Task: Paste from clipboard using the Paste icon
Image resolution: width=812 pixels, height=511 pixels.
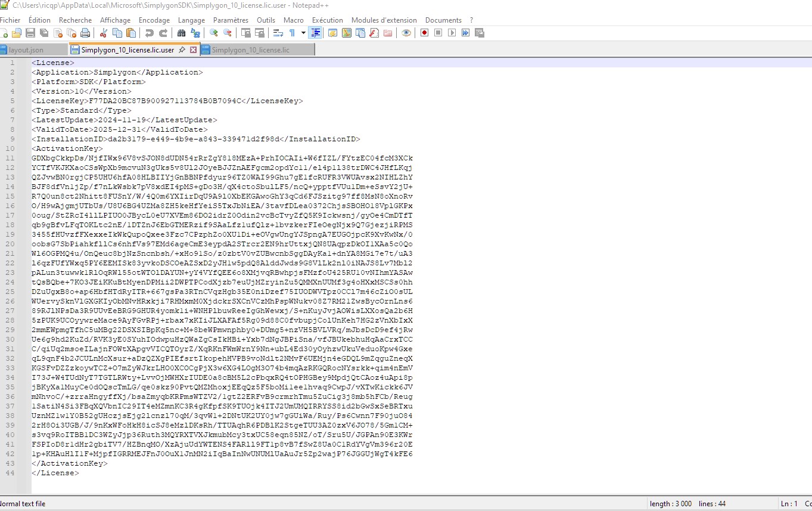Action: pyautogui.click(x=131, y=33)
